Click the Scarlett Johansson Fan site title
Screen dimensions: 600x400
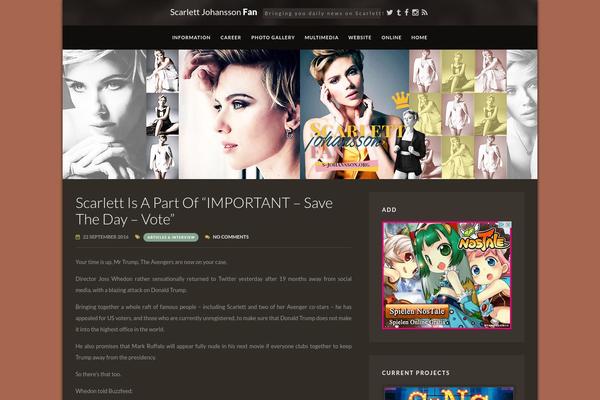pyautogui.click(x=214, y=12)
